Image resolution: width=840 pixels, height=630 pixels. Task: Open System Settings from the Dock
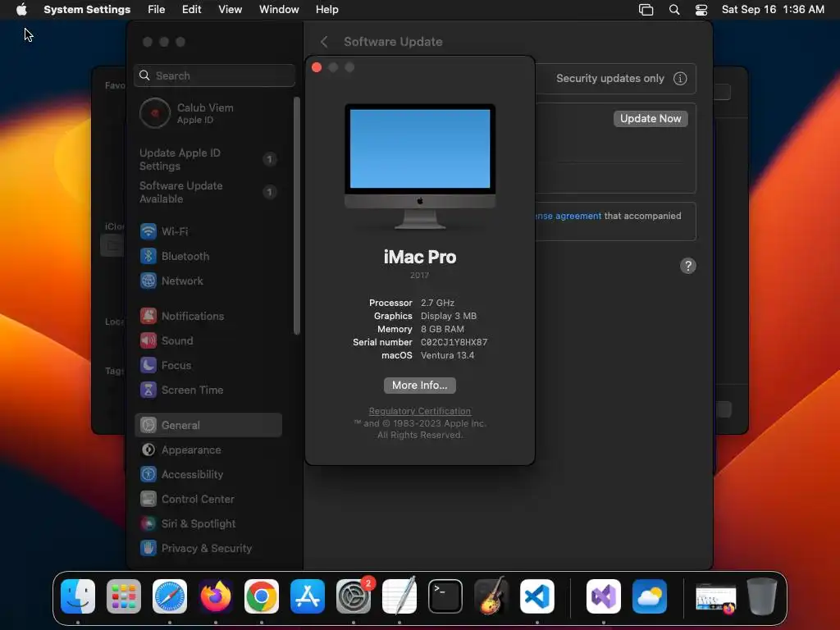pos(354,596)
